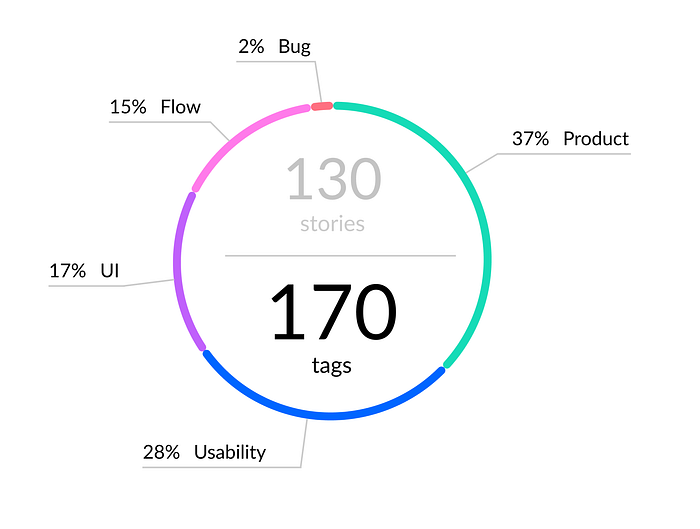Select the Product label text
The image size is (700, 529).
(x=596, y=139)
